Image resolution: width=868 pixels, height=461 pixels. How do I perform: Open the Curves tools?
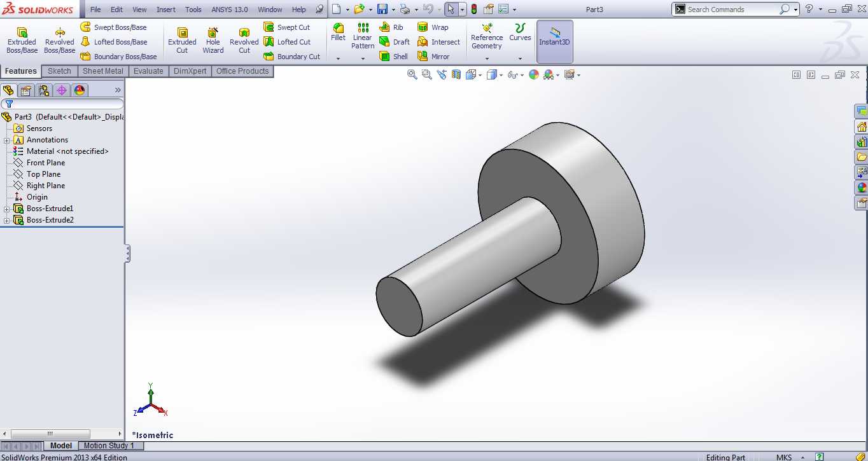click(x=520, y=32)
